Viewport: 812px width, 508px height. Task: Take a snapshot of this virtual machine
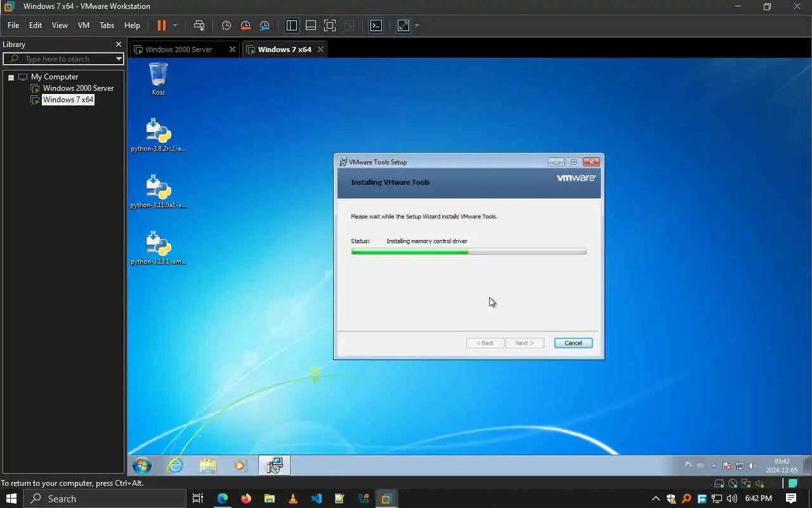tap(226, 25)
